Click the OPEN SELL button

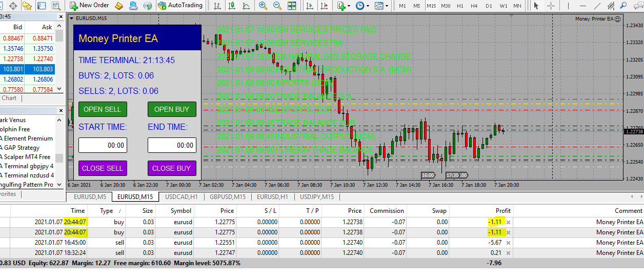click(x=103, y=109)
